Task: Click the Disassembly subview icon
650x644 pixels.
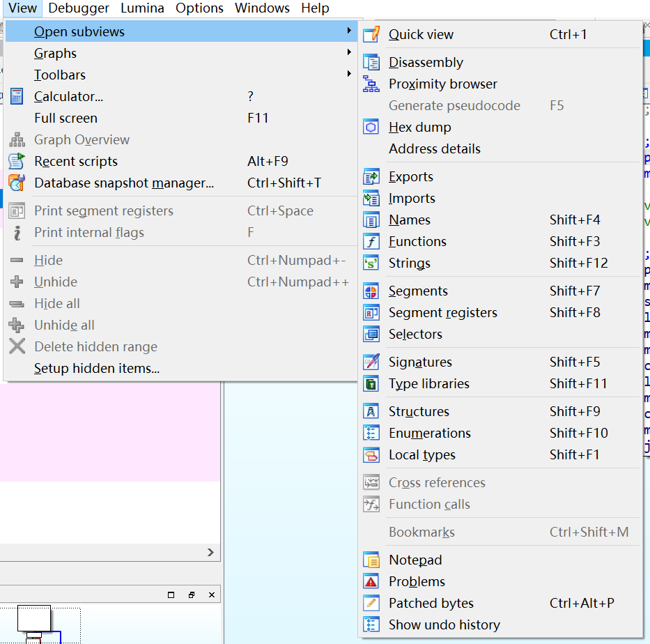Action: pos(371,62)
